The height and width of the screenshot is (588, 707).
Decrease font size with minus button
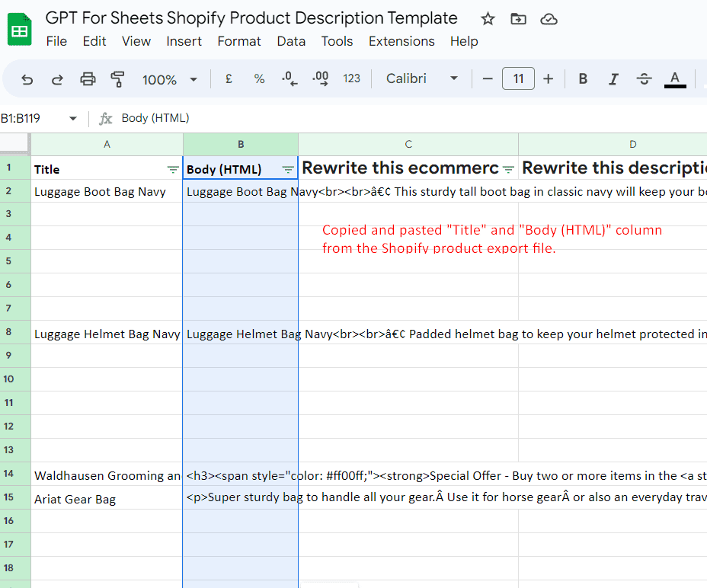(x=488, y=79)
